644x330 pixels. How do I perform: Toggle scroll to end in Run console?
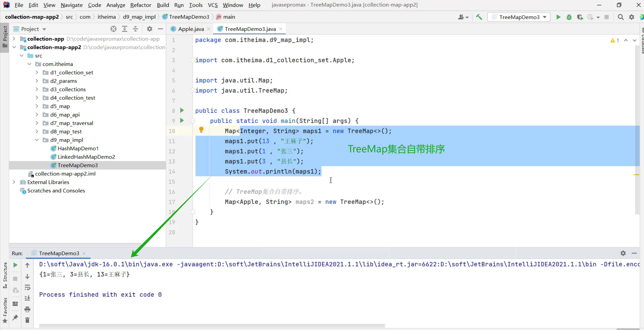tap(27, 298)
